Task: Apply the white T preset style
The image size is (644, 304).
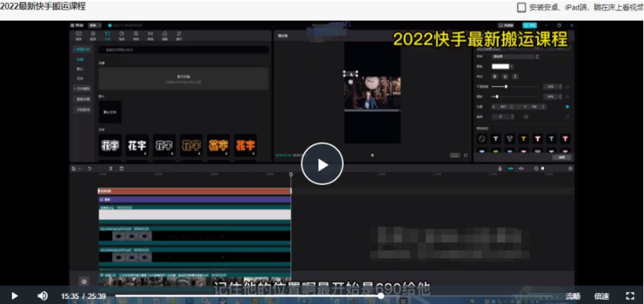Action: coord(496,139)
